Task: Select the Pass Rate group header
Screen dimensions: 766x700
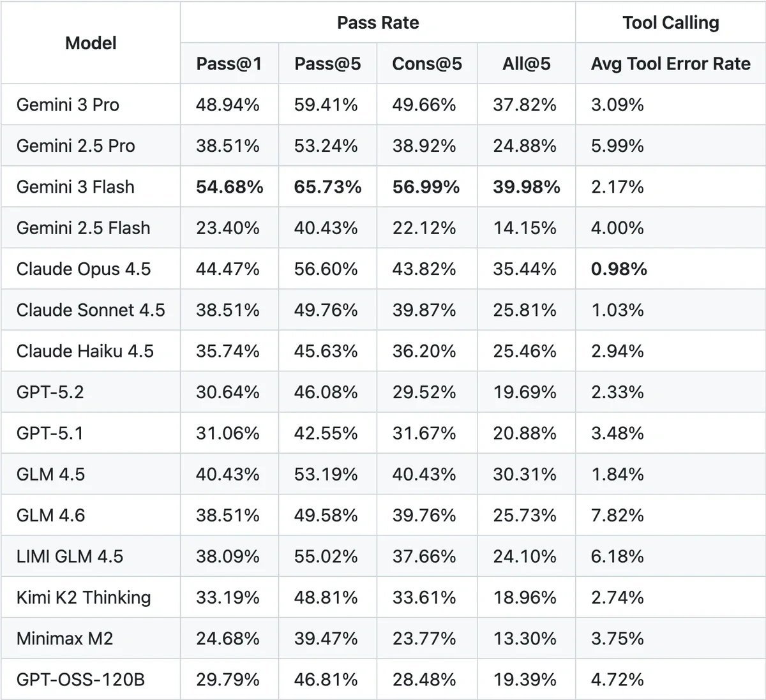Action: (378, 23)
